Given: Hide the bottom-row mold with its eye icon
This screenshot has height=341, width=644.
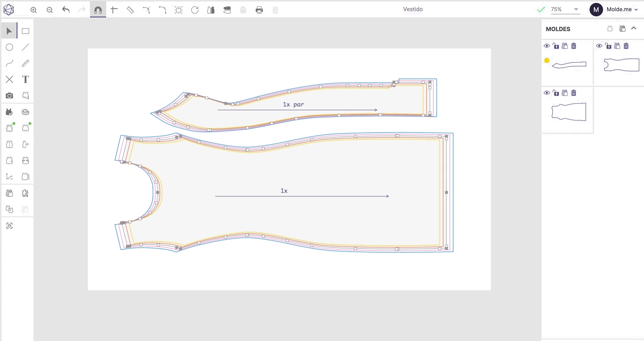Looking at the screenshot, I should [x=547, y=93].
